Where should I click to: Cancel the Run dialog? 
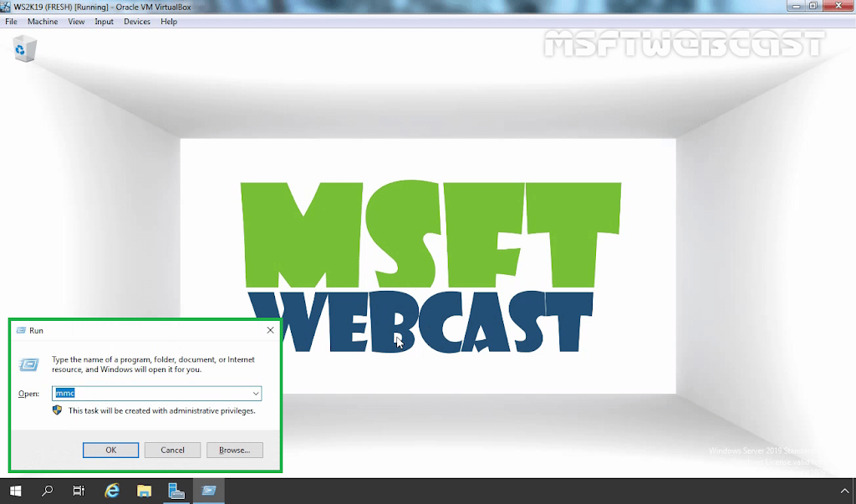click(172, 450)
